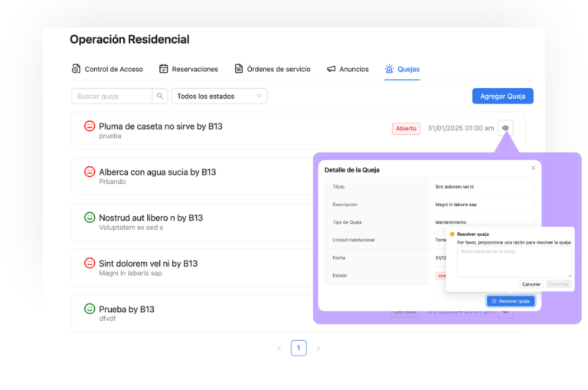Click the Agregar Queja button
This screenshot has height=390, width=588.
[502, 96]
